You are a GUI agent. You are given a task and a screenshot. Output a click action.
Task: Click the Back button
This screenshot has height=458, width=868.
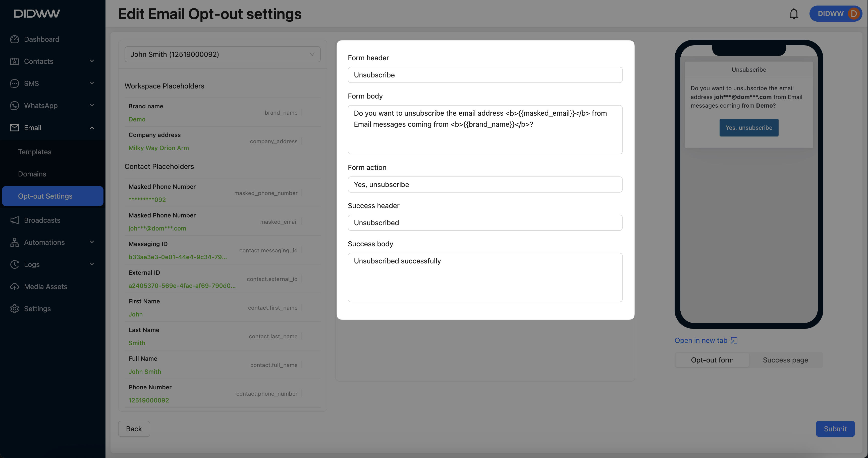134,429
